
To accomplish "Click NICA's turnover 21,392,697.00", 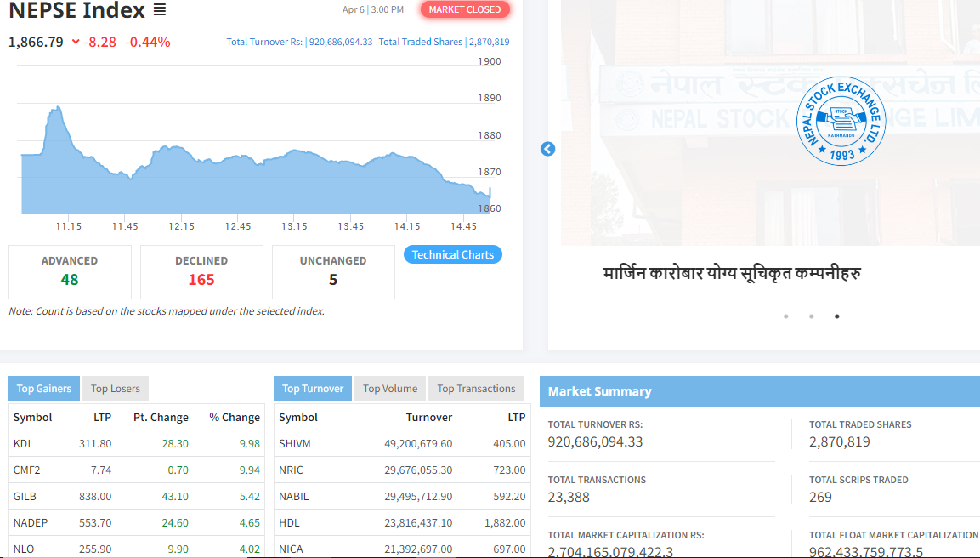I will coord(418,549).
